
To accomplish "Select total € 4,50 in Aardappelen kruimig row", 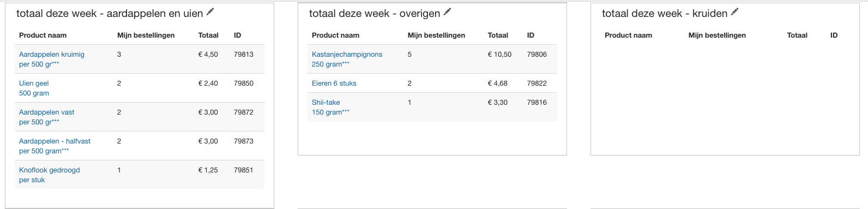I will (208, 55).
